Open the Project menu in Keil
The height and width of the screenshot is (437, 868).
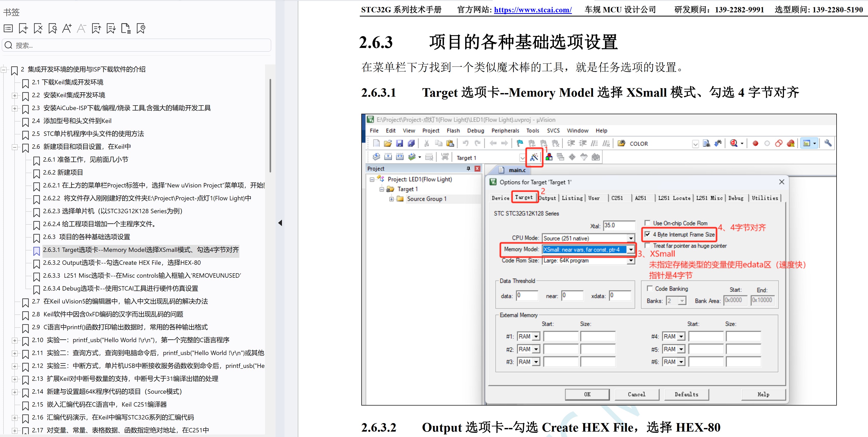click(431, 130)
